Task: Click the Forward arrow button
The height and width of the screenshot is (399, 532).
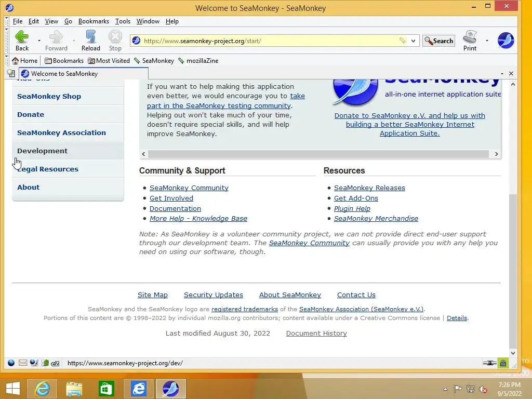Action: click(56, 41)
